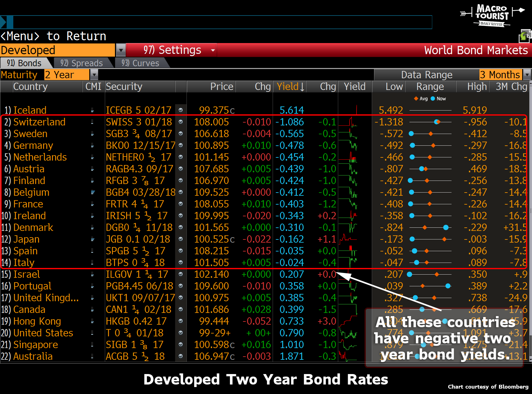Click the export icon below the Macro Tourist logo
532x394 pixels.
click(x=524, y=36)
